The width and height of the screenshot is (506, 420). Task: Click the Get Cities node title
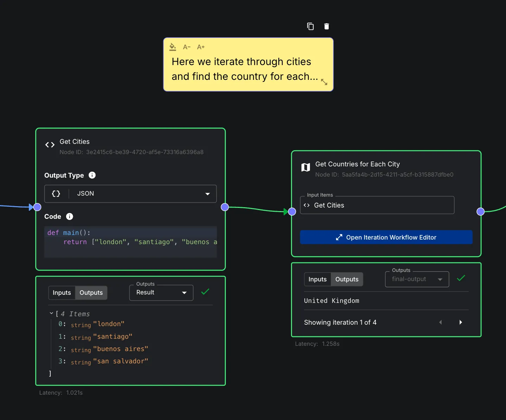click(75, 141)
